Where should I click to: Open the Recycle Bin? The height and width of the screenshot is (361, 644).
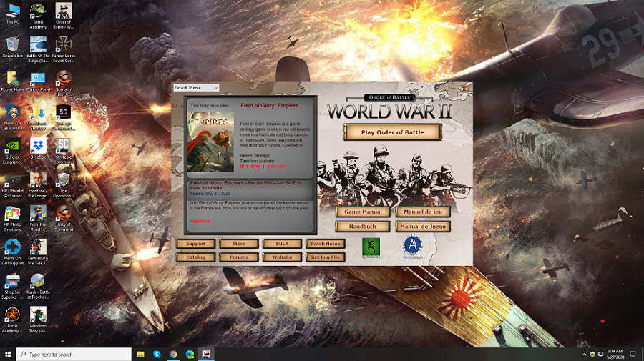[13, 48]
